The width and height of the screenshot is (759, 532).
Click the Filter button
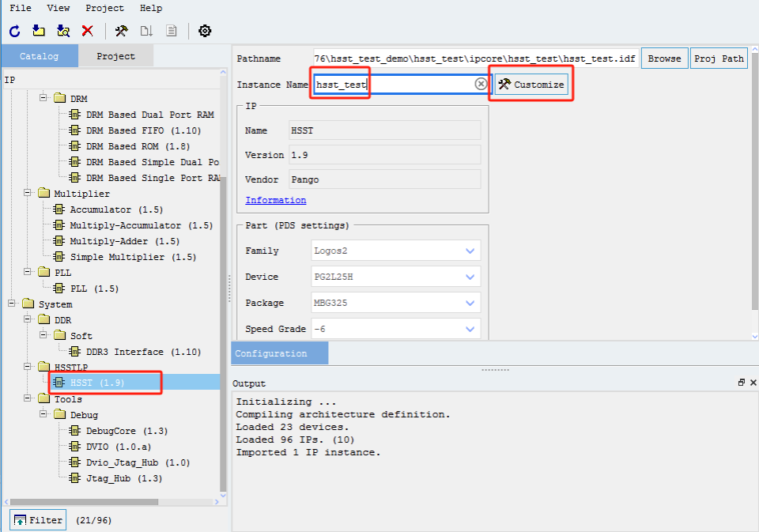tap(38, 520)
